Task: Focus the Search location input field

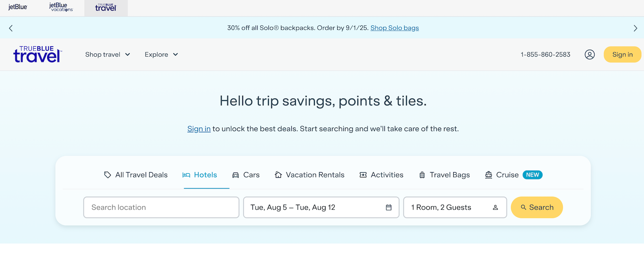Action: tap(161, 208)
